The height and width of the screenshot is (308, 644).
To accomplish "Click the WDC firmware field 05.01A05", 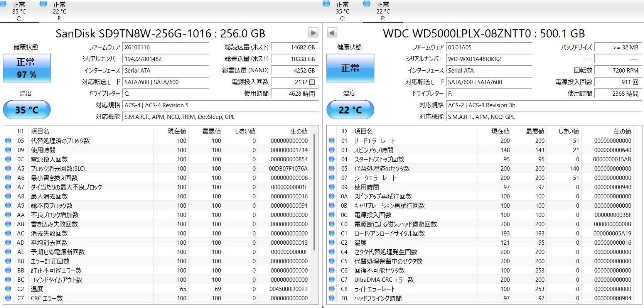I will (489, 47).
